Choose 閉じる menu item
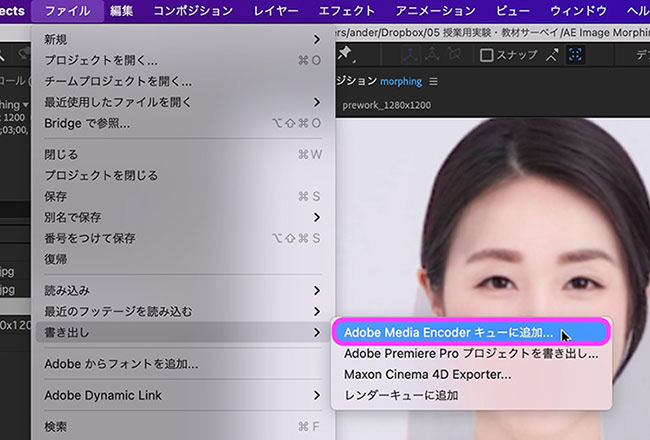Image resolution: width=650 pixels, height=440 pixels. click(183, 155)
